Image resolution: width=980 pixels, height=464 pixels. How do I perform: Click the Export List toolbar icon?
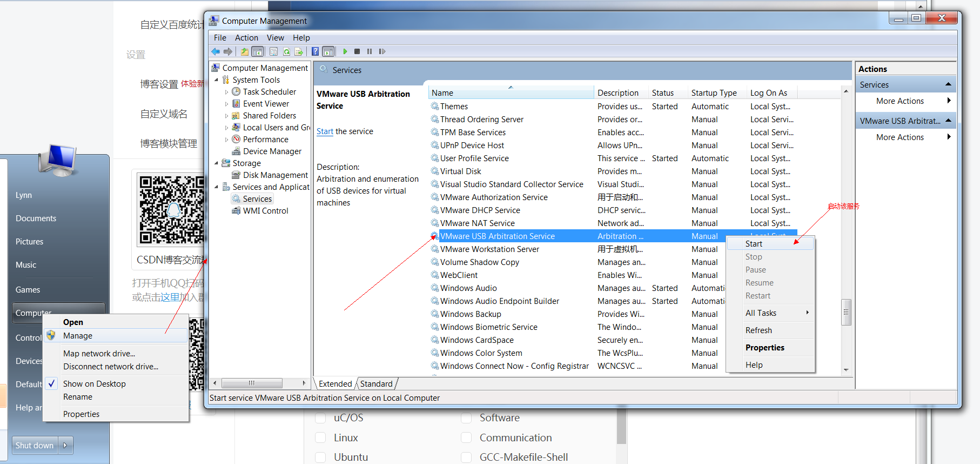(x=299, y=51)
